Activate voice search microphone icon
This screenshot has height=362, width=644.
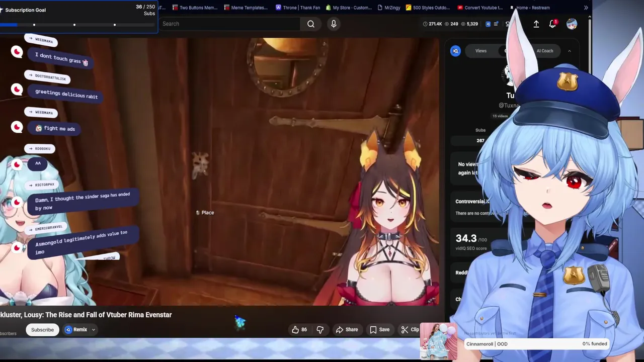coord(334,24)
